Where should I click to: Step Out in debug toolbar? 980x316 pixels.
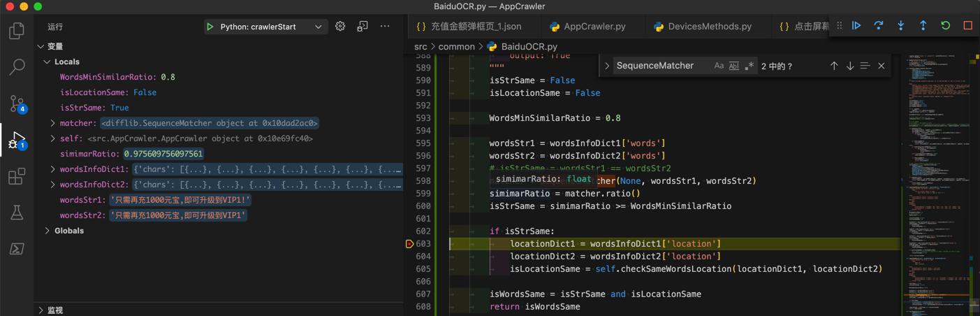click(x=923, y=26)
